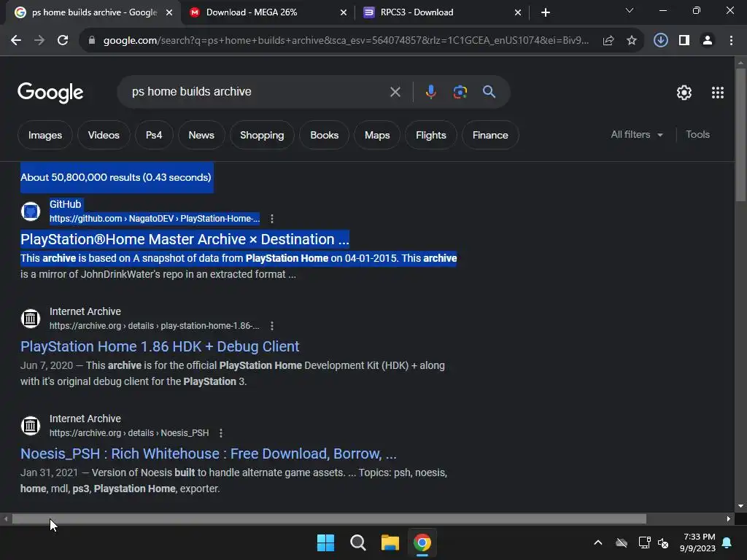The height and width of the screenshot is (560, 747).
Task: Open the tab search chevron
Action: (630, 10)
